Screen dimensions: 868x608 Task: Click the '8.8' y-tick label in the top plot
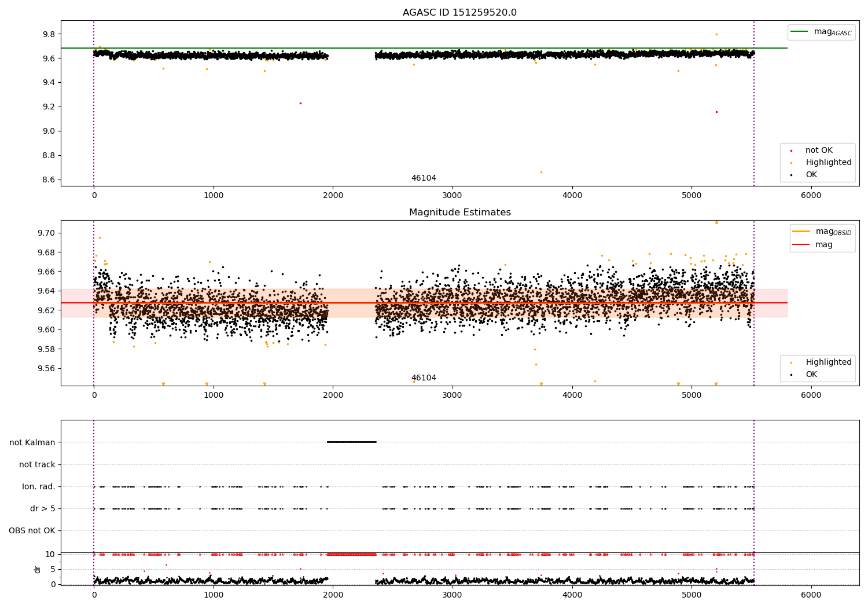click(49, 156)
